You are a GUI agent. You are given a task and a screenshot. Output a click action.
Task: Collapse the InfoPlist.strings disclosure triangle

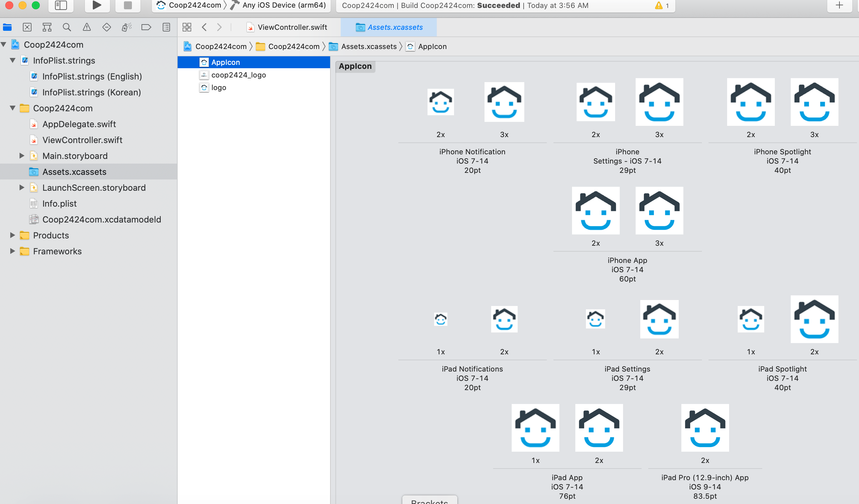(x=13, y=61)
